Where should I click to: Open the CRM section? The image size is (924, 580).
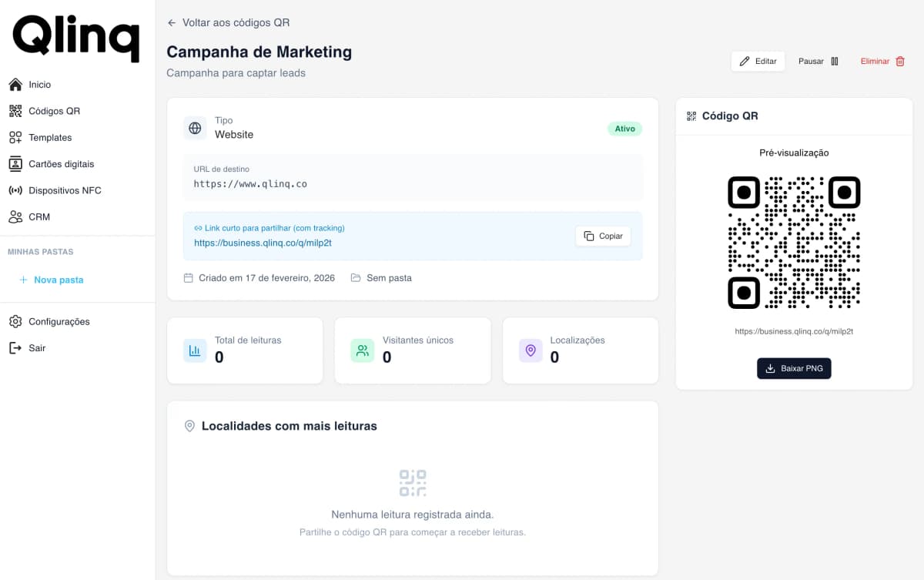click(x=40, y=216)
